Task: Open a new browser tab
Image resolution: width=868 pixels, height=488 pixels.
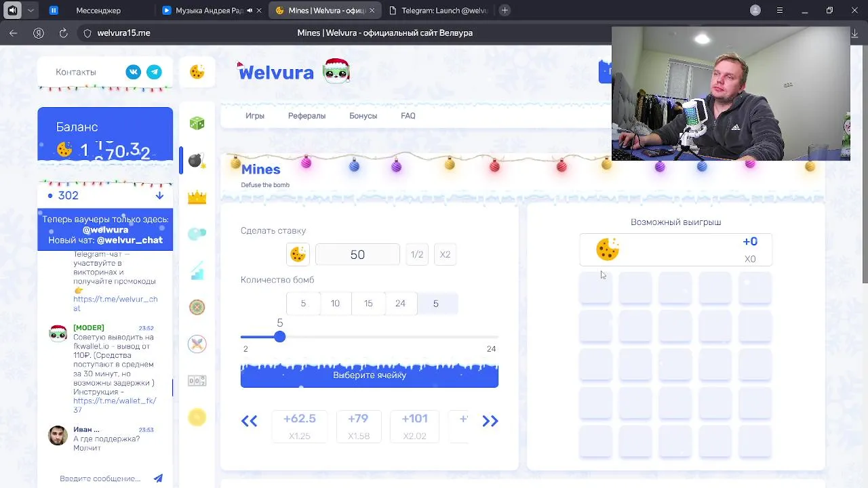Action: [x=505, y=10]
